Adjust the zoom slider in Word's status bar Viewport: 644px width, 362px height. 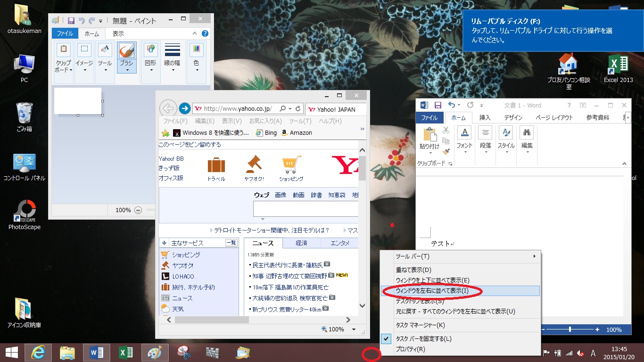click(x=570, y=329)
